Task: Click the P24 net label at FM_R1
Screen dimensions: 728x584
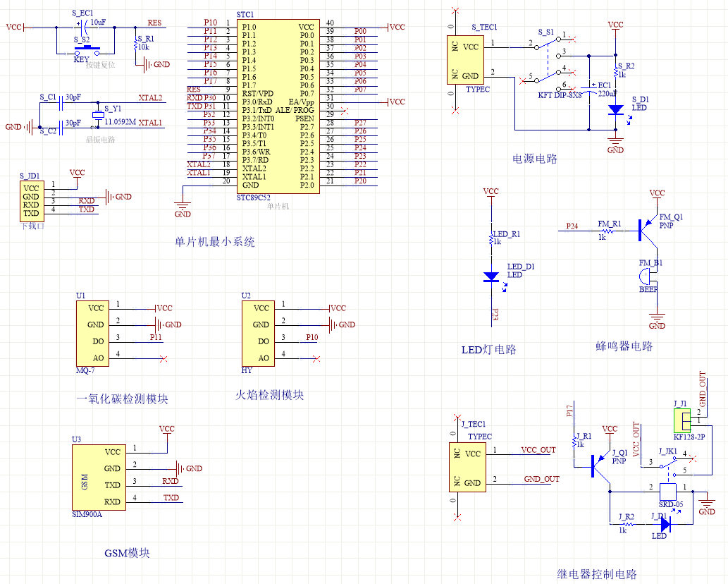Action: tap(572, 226)
